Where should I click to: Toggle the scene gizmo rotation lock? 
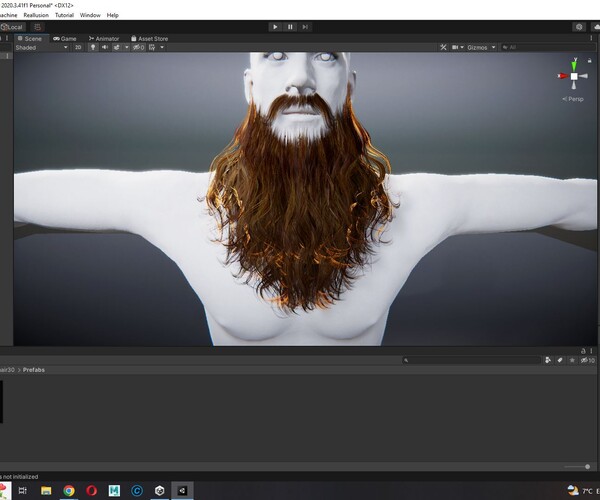click(x=590, y=60)
